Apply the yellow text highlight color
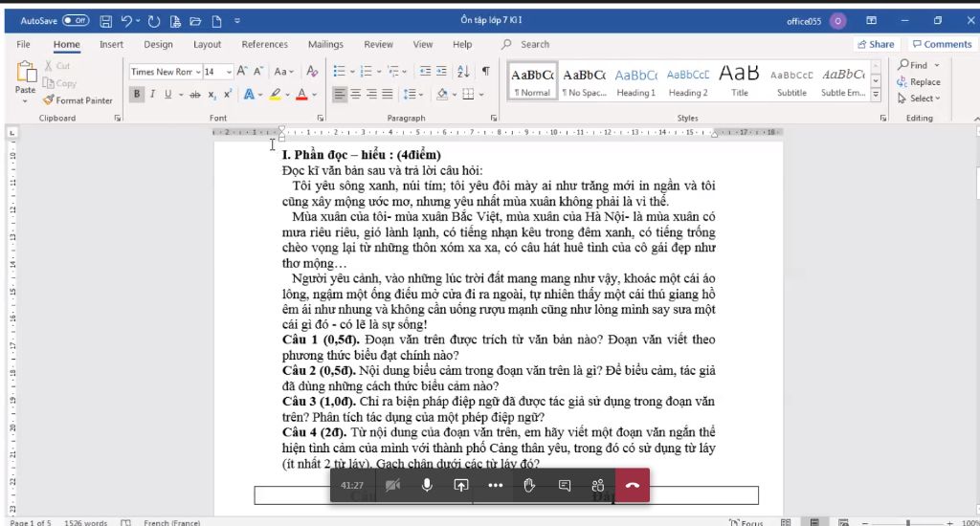Viewport: 980px width, 526px height. (275, 95)
